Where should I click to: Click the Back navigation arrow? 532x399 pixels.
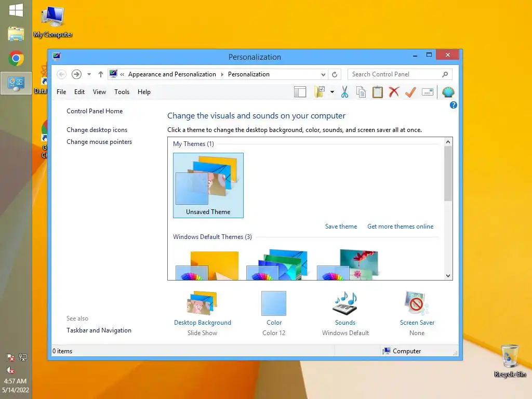(61, 74)
